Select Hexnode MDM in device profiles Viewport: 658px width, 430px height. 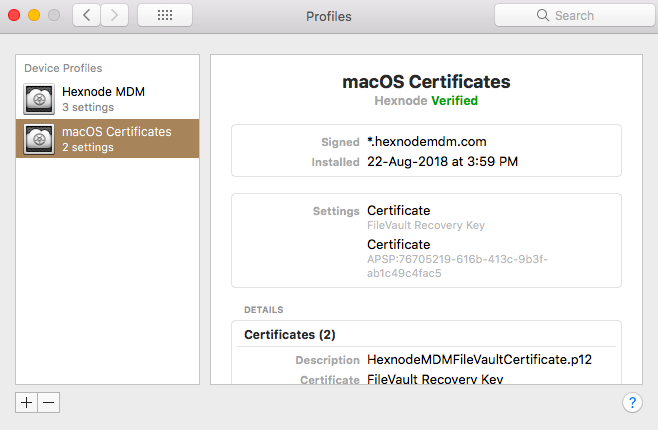(107, 99)
